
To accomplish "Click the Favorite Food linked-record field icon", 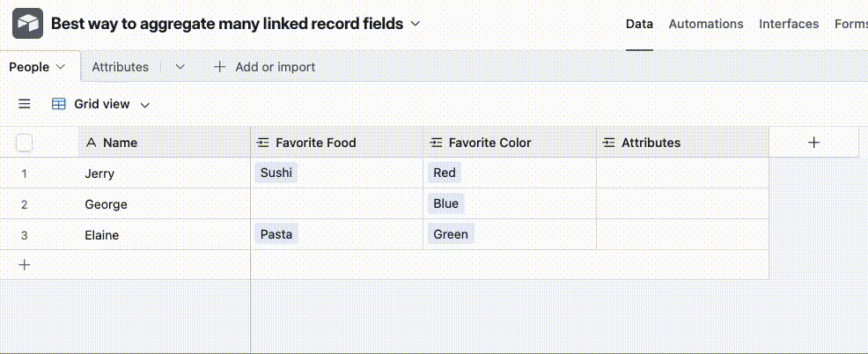I will [263, 143].
